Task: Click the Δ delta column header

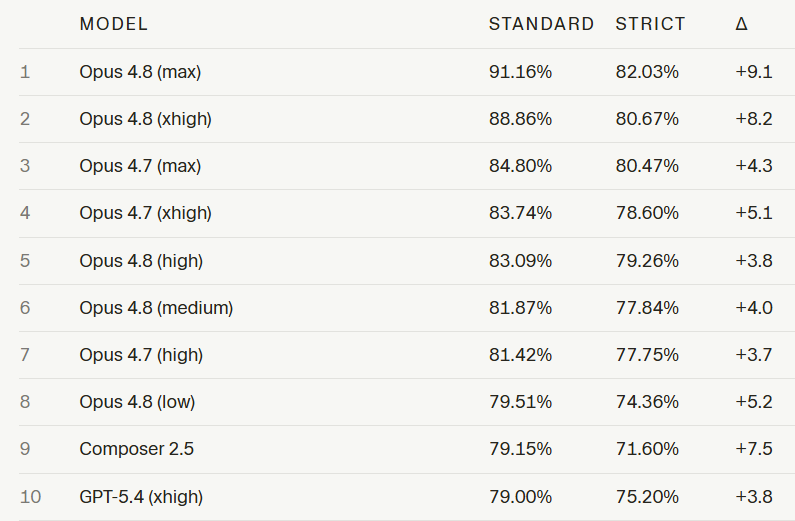Action: pos(741,24)
